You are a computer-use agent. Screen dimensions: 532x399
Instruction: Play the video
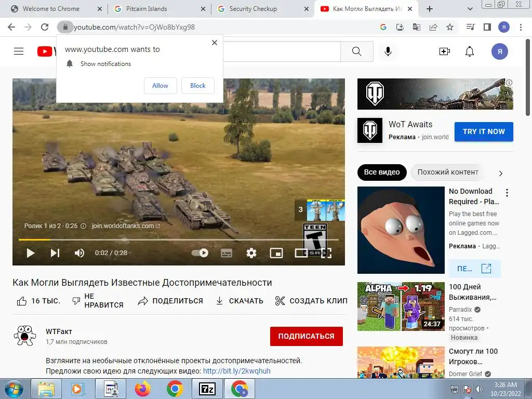(x=30, y=253)
